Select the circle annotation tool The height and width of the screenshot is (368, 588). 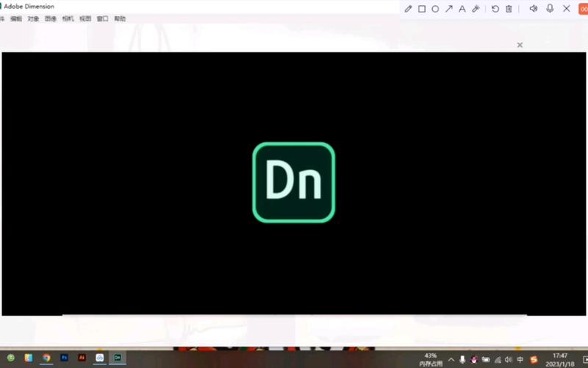coord(435,9)
